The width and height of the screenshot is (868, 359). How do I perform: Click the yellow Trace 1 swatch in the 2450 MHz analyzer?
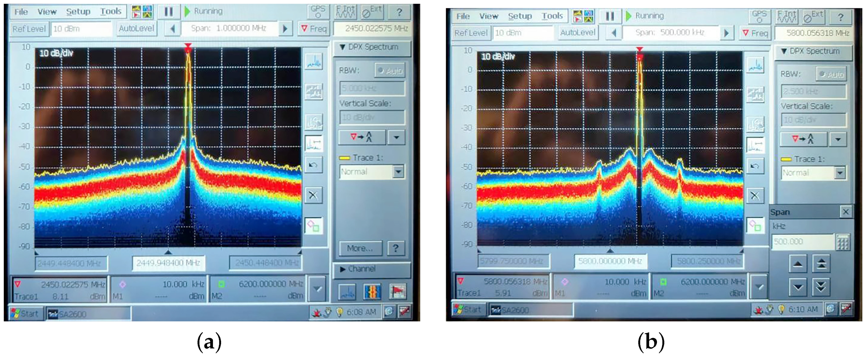click(344, 158)
